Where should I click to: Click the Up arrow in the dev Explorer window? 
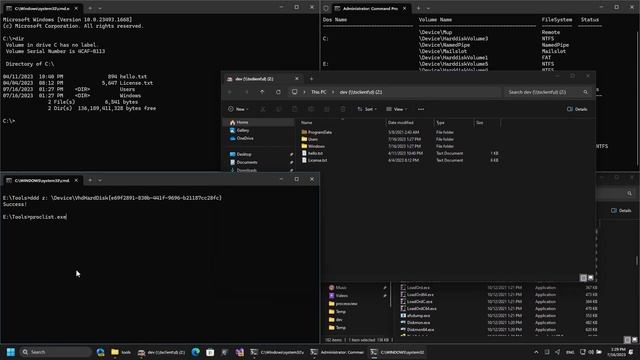[x=262, y=92]
